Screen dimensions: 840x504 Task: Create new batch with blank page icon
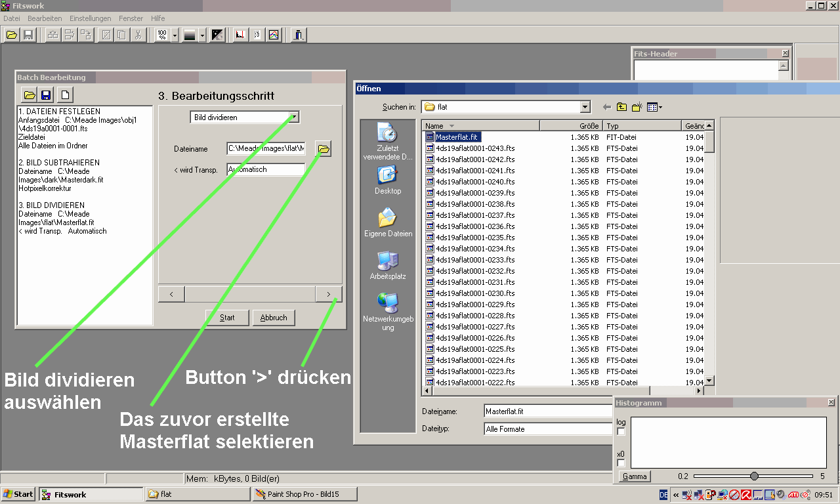(x=64, y=94)
